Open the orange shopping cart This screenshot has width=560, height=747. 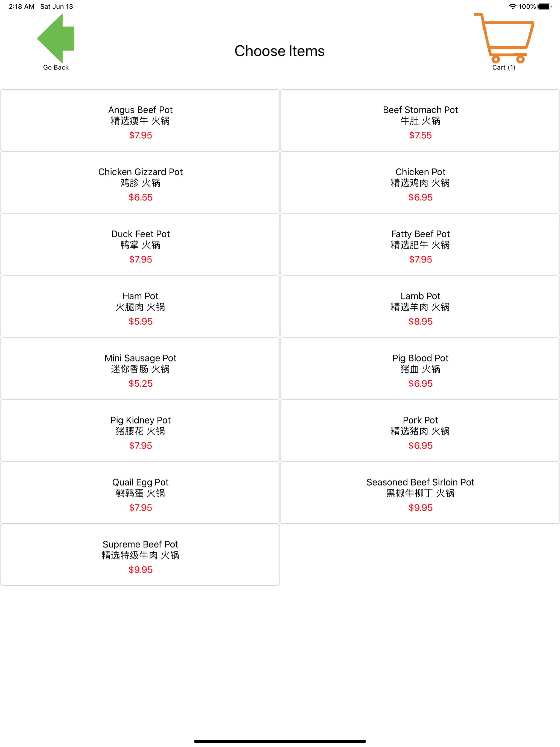[x=504, y=38]
